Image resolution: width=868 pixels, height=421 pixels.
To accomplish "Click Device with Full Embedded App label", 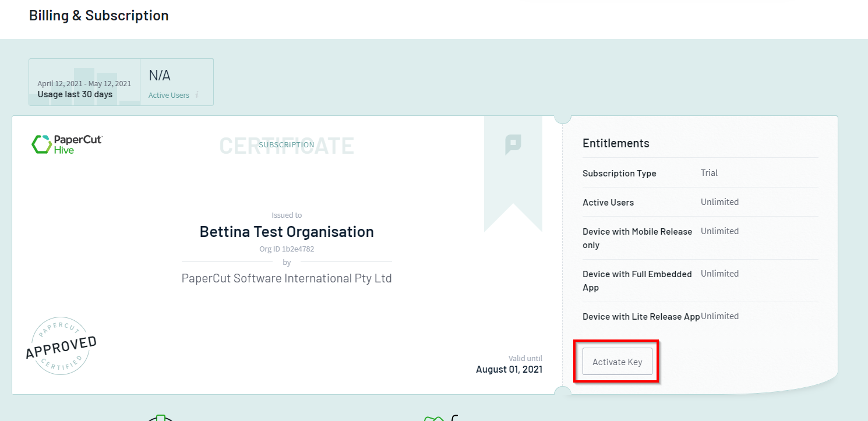I will [637, 281].
